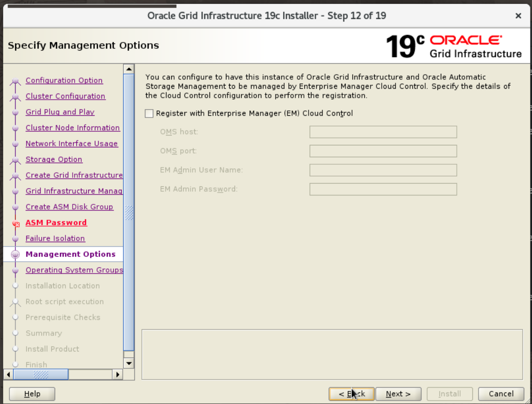Open the Grid Plug and Play step

click(60, 112)
